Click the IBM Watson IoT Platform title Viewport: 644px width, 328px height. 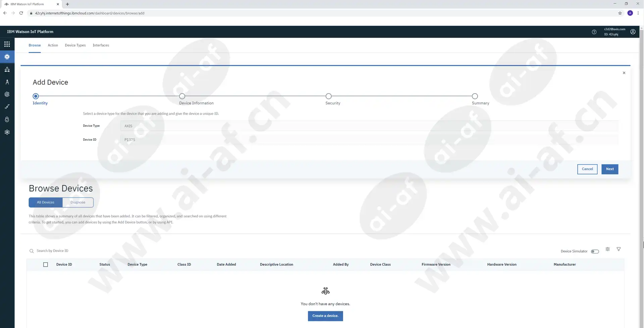30,32
